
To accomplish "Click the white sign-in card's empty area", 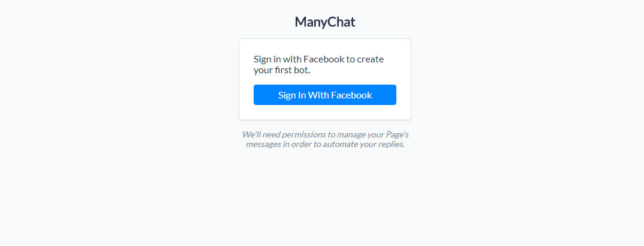I will (324, 113).
